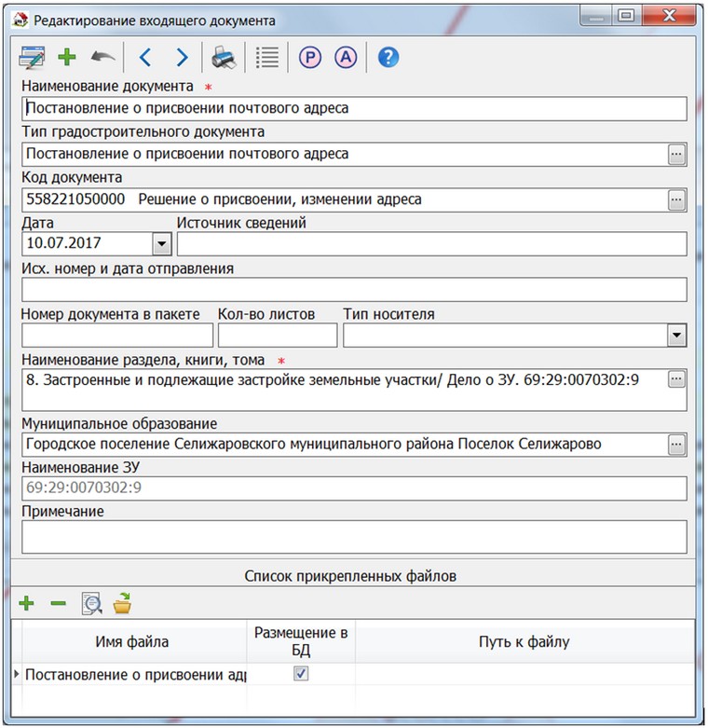The height and width of the screenshot is (728, 708).
Task: Click the circled A icon
Action: coord(346,58)
